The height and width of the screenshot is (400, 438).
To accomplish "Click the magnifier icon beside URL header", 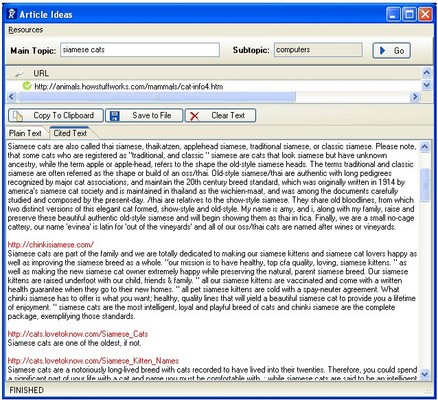I will click(x=19, y=73).
